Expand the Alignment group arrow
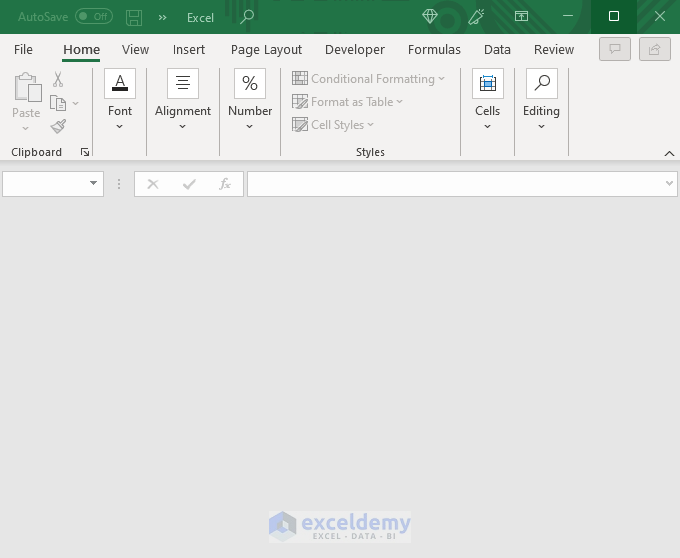The width and height of the screenshot is (680, 558). tap(183, 127)
